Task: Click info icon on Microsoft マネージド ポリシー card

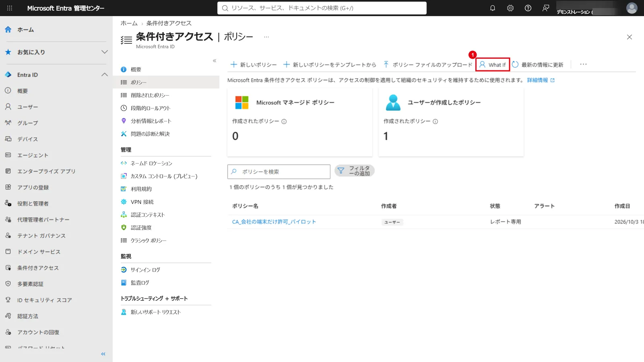Action: [284, 121]
